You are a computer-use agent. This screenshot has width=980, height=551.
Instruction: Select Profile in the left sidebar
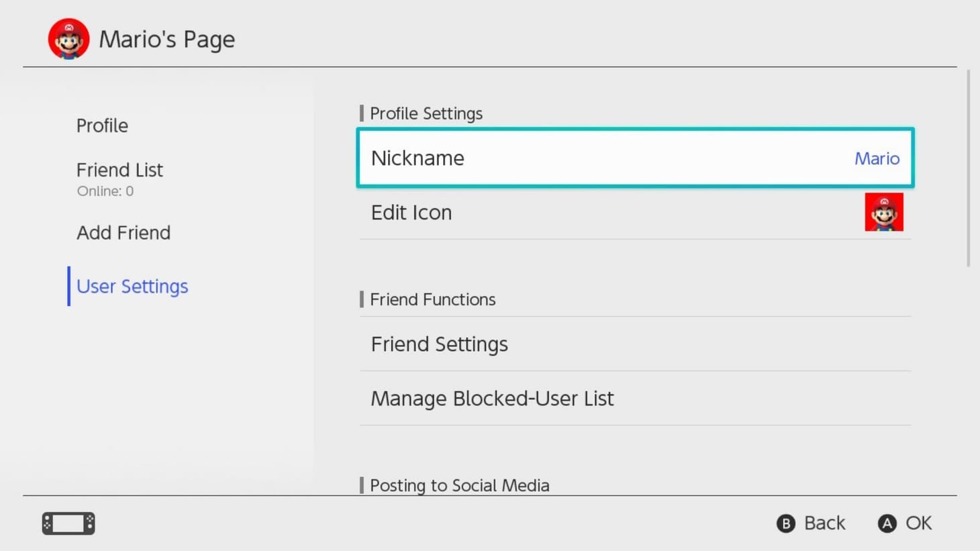click(102, 125)
